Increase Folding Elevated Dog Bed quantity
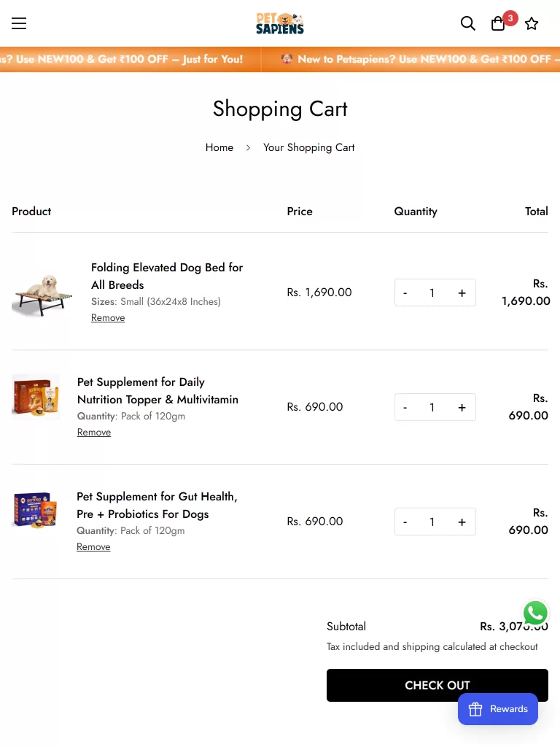The image size is (560, 747). (462, 293)
